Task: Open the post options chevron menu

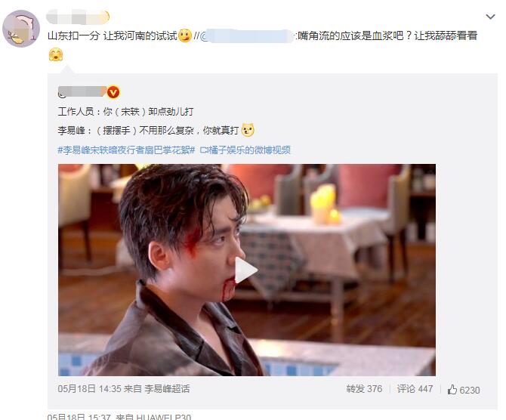Action: click(x=490, y=17)
